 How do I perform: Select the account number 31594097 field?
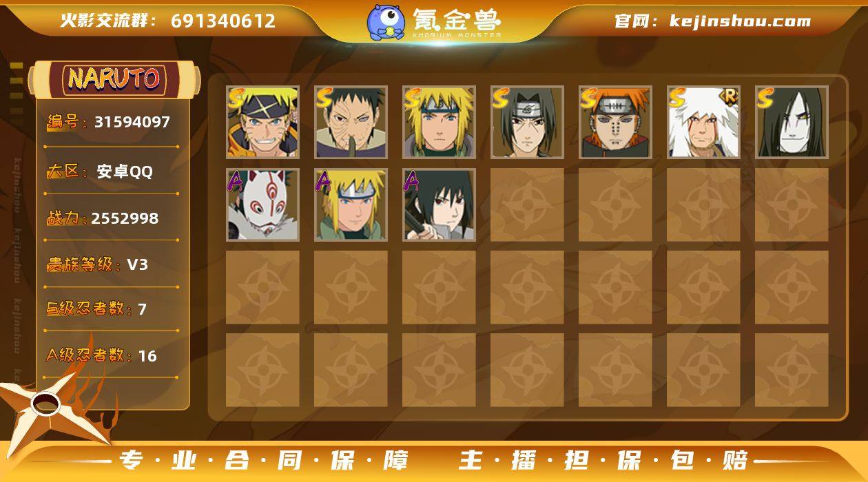tap(132, 122)
